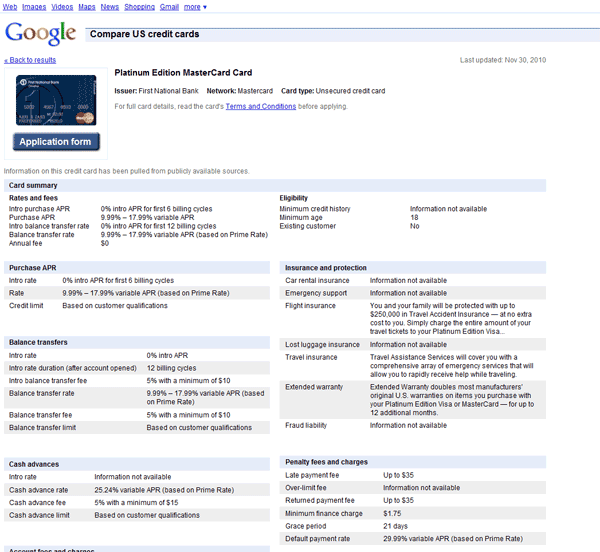Click the Google logo
This screenshot has height=552, width=600.
41,34
